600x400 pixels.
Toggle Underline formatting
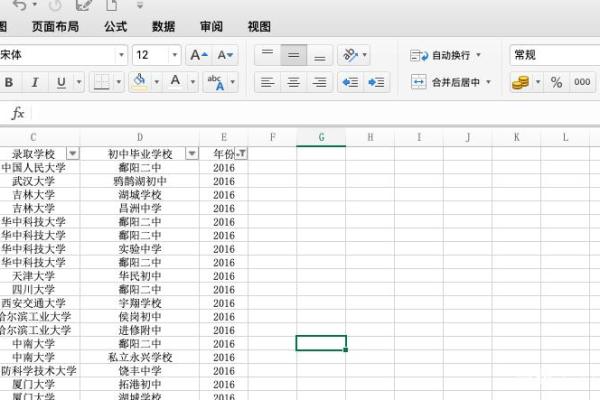click(61, 82)
